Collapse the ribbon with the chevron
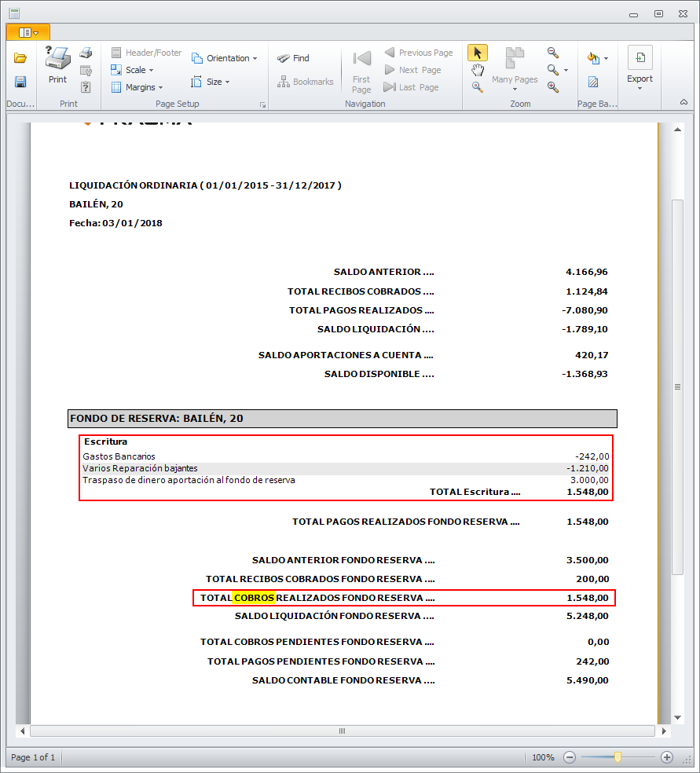 click(x=684, y=102)
